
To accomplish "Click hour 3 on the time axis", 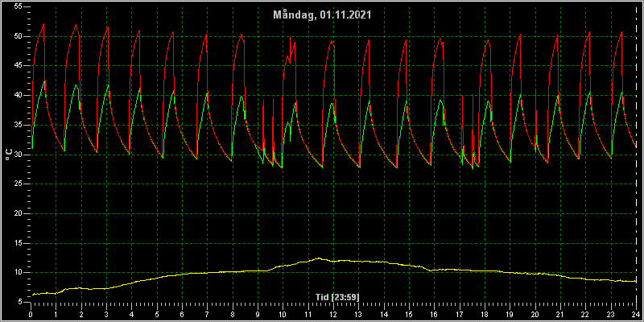I will [x=106, y=314].
